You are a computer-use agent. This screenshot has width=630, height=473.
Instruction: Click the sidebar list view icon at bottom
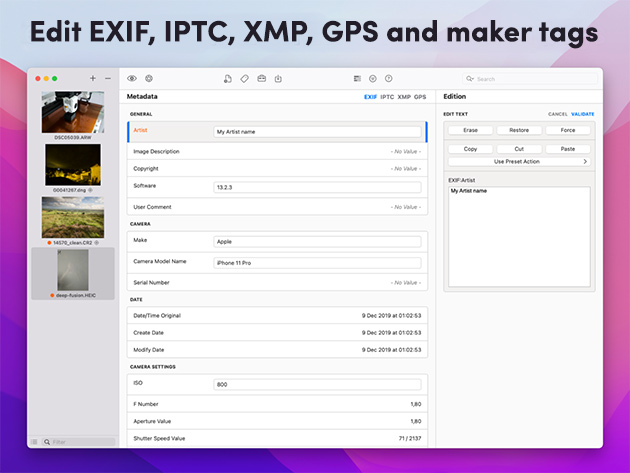pos(34,442)
